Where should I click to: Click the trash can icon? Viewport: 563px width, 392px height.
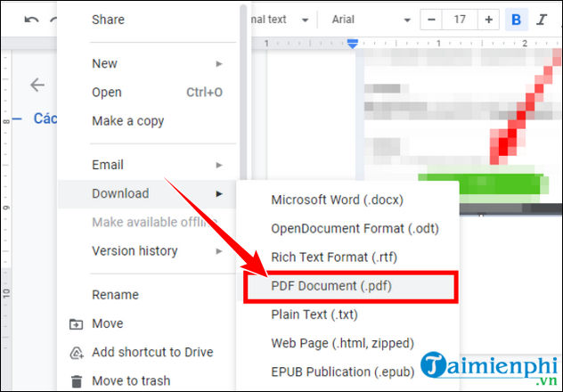[76, 381]
